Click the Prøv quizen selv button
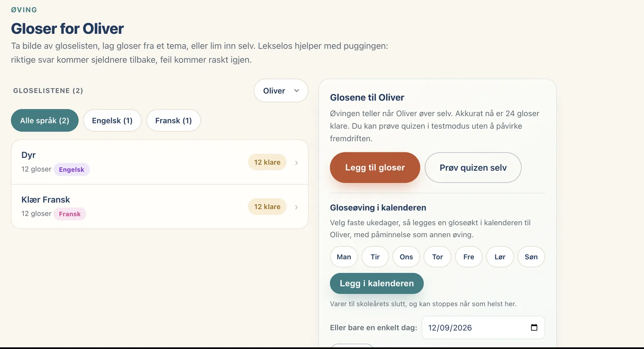The height and width of the screenshot is (349, 644). point(473,168)
